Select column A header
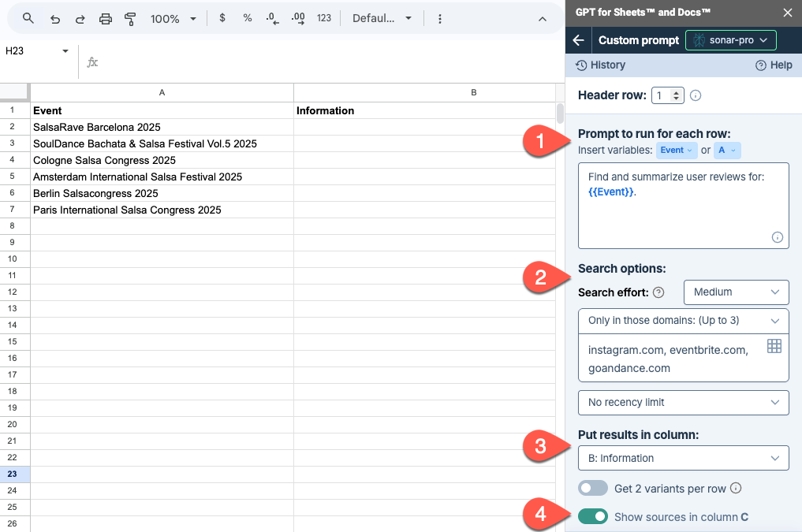Image resolution: width=802 pixels, height=532 pixels. coord(162,92)
